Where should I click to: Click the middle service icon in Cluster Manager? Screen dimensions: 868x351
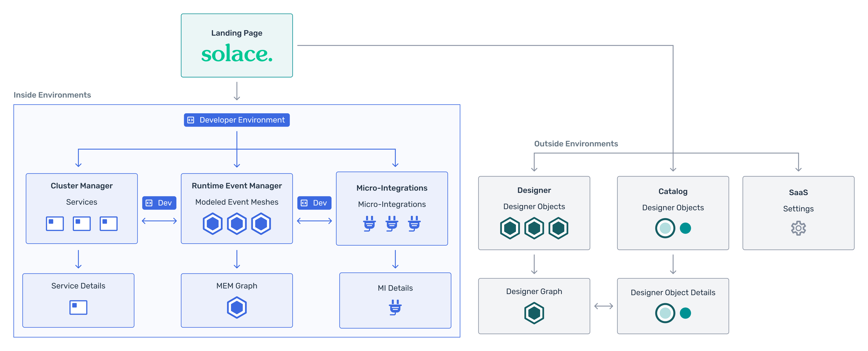82,223
